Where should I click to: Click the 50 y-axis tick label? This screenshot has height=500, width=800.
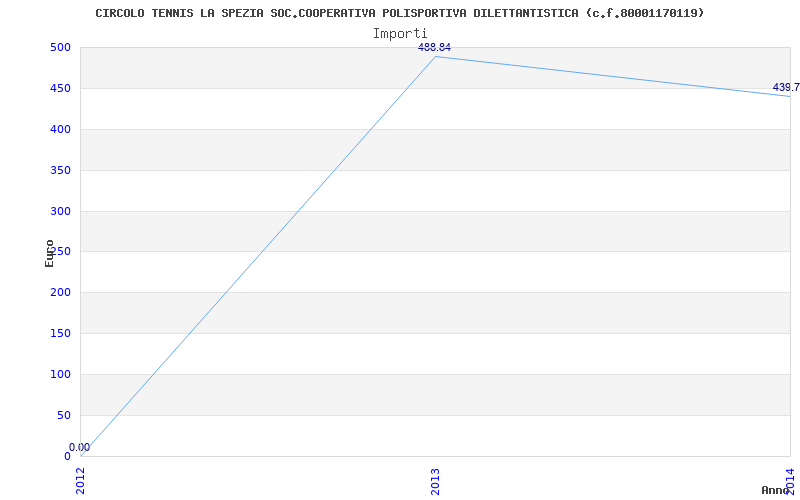click(x=63, y=415)
